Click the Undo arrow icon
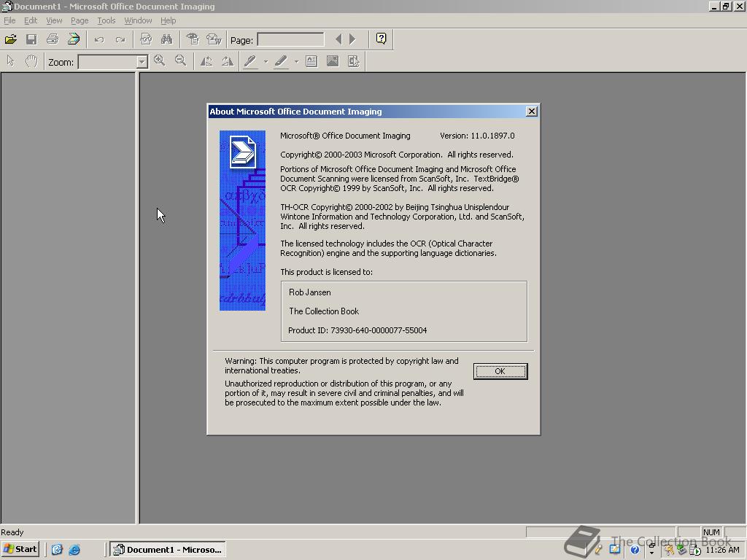The width and height of the screenshot is (747, 560). point(99,39)
